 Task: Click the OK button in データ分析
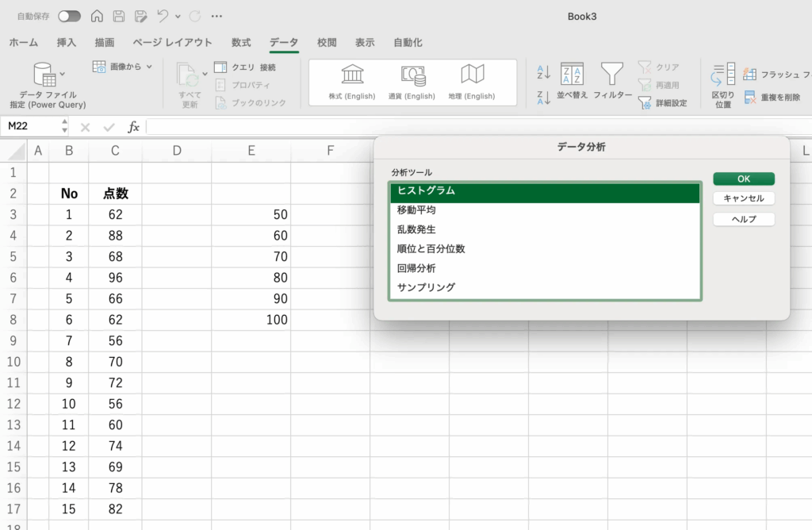point(744,179)
